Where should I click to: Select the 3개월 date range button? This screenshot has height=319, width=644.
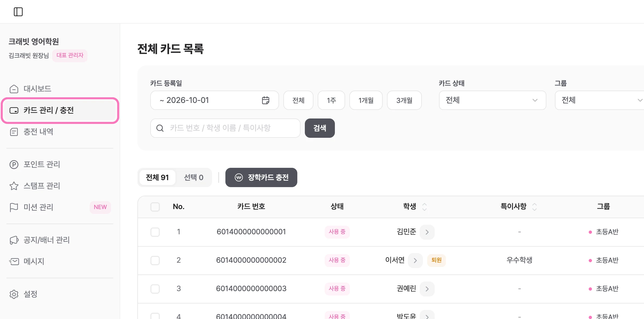coord(404,100)
